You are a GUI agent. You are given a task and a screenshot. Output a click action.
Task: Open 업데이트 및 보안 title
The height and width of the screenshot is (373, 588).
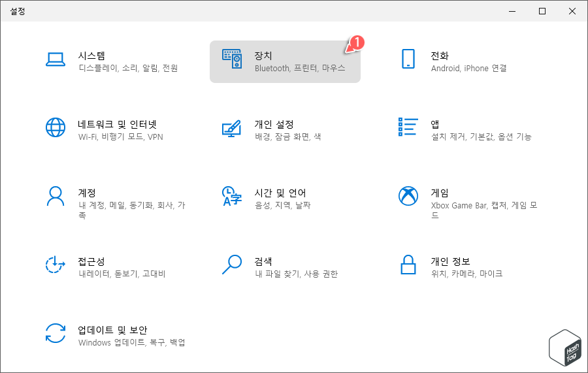(112, 330)
